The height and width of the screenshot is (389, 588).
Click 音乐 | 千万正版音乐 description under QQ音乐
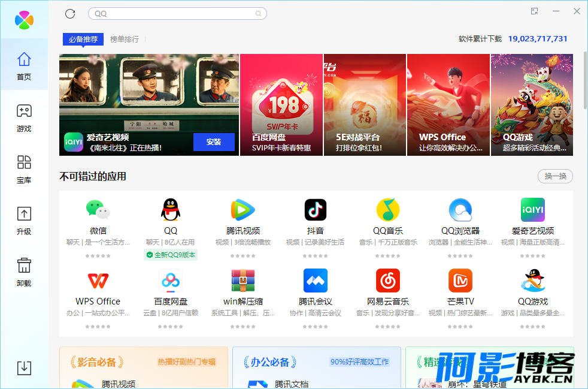tap(388, 242)
